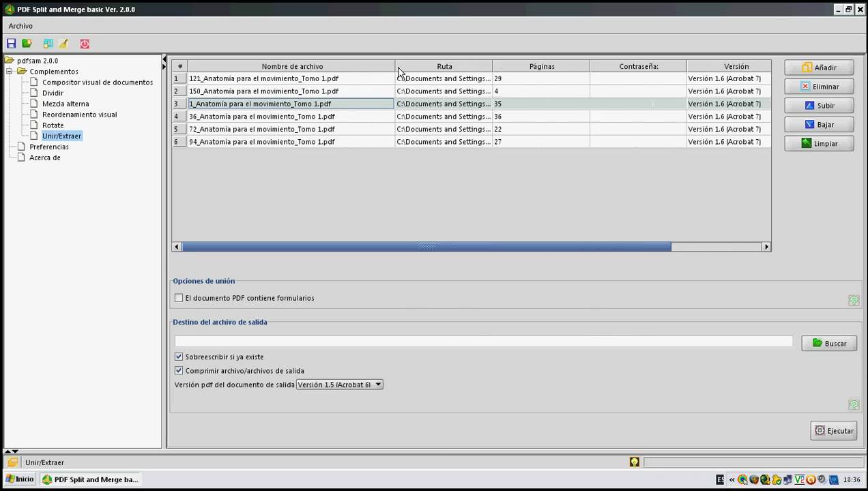Click Limpiar to clear the list
The image size is (868, 491).
tap(820, 144)
